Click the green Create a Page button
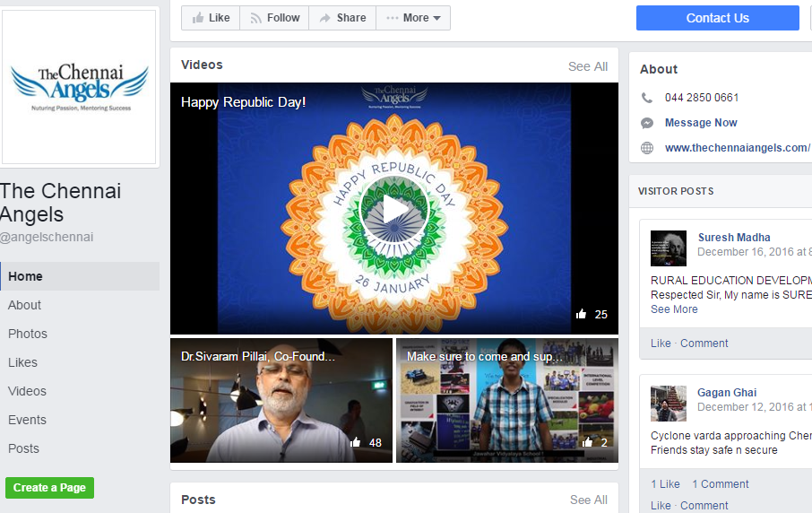 click(x=49, y=488)
